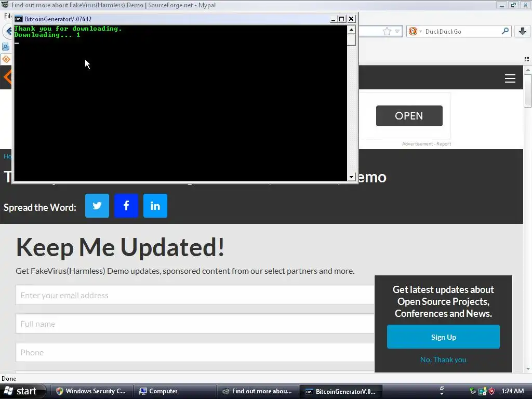Click the console scrollbar thumb
The height and width of the screenshot is (399, 532).
[352, 39]
